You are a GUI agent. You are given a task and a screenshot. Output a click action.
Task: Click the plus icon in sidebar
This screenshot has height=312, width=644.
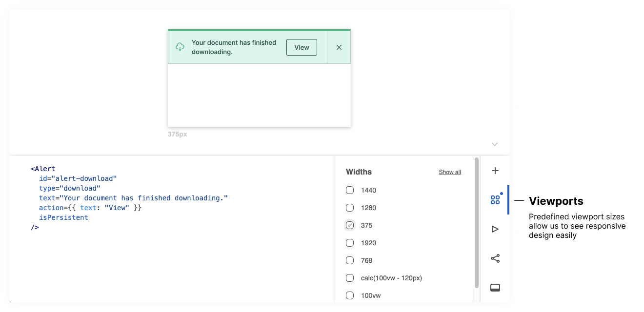(x=495, y=171)
